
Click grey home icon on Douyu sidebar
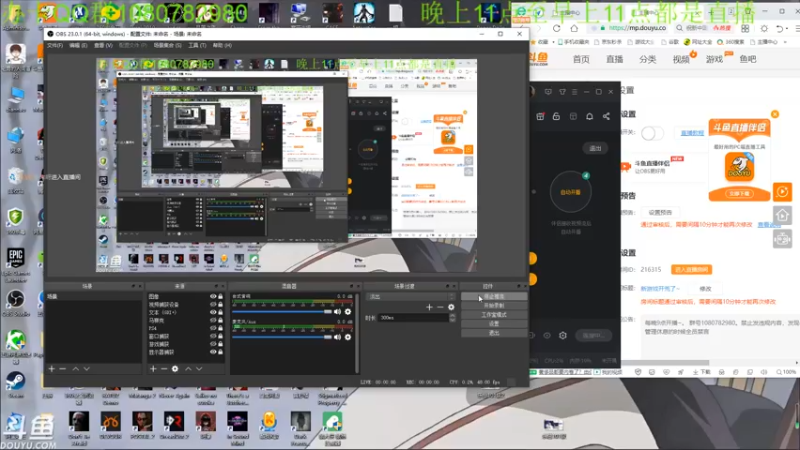(782, 215)
